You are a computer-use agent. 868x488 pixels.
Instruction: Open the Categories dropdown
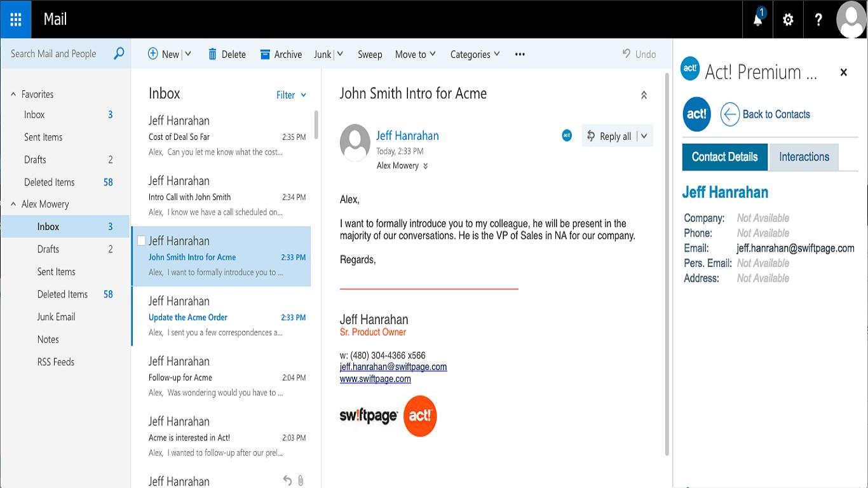pos(475,54)
